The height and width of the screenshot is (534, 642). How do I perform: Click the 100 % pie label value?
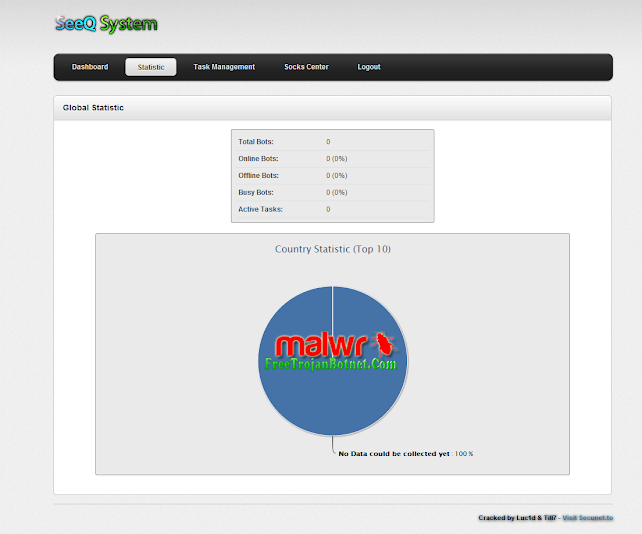coord(464,454)
